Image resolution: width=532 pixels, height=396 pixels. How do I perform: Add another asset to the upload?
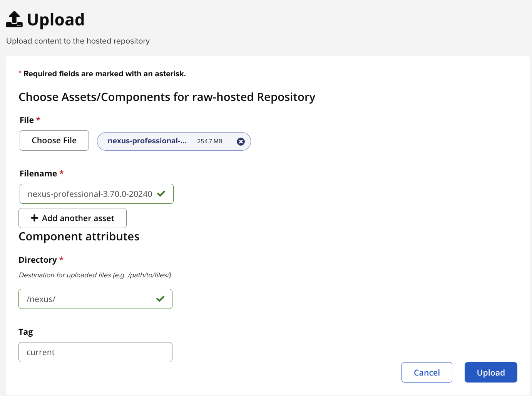click(72, 218)
